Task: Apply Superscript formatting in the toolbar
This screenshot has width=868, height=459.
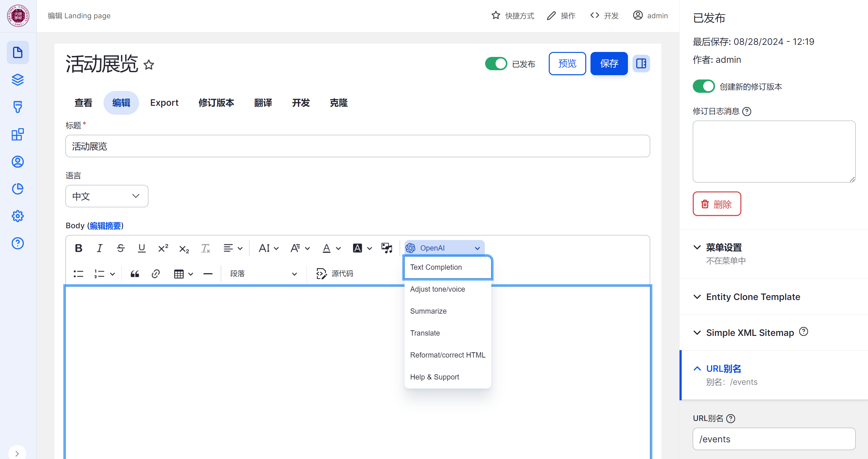Action: click(163, 248)
